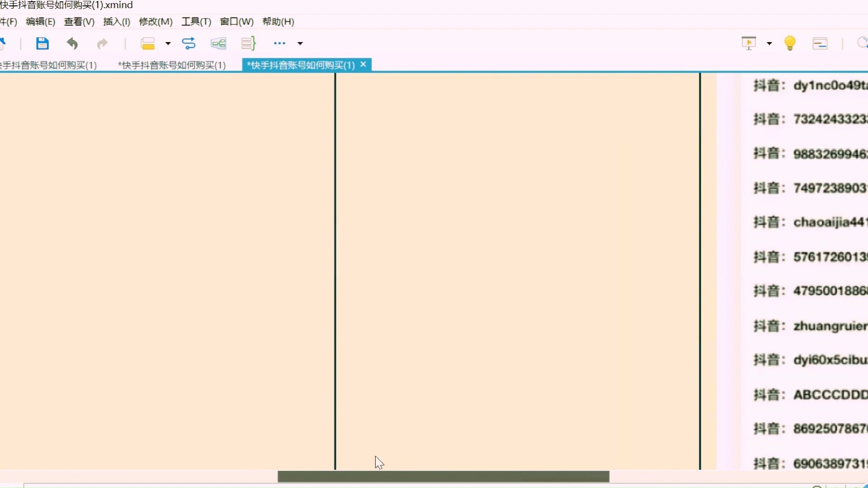Screen dimensions: 868x488
Task: Open the presentation mode dropdown arrow
Action: [x=769, y=43]
